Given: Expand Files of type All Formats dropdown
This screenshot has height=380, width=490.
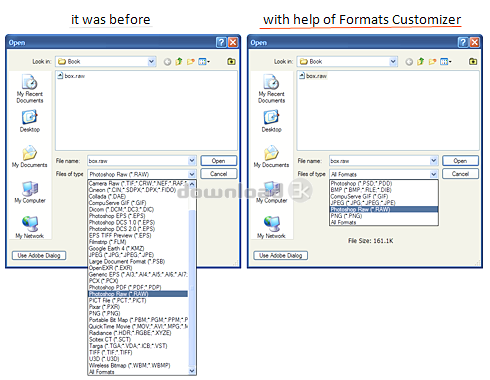Looking at the screenshot, I should (433, 174).
